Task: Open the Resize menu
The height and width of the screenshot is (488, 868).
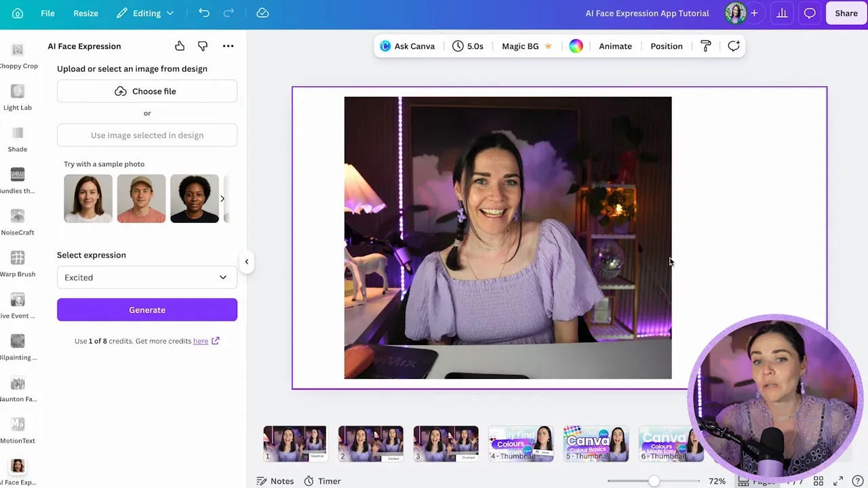Action: pyautogui.click(x=85, y=13)
